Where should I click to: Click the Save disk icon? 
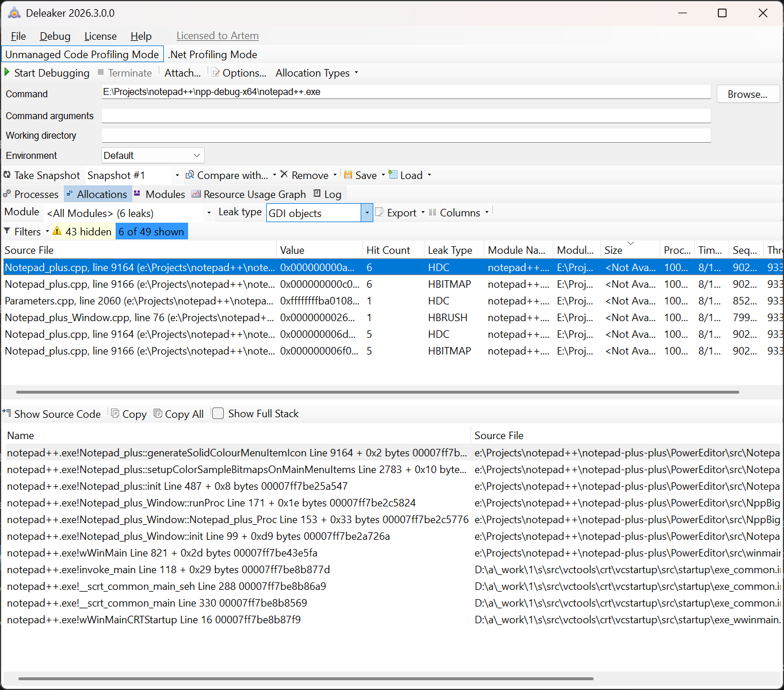click(x=348, y=175)
